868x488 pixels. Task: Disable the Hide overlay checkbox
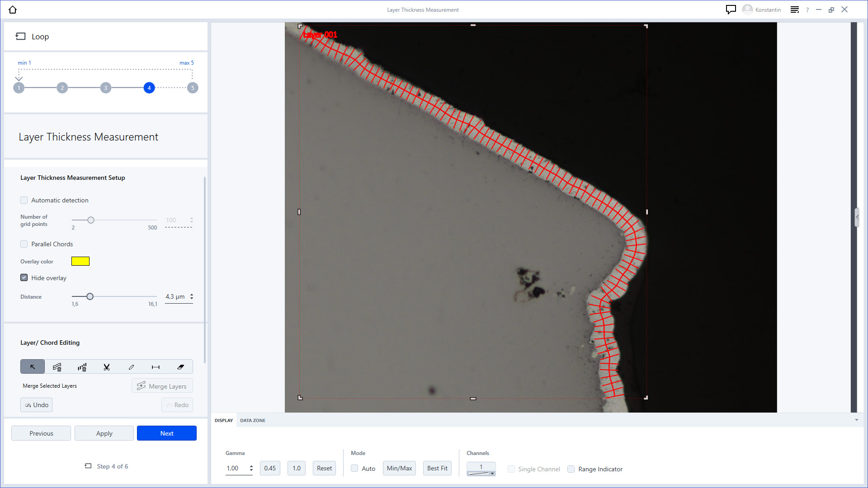[24, 278]
